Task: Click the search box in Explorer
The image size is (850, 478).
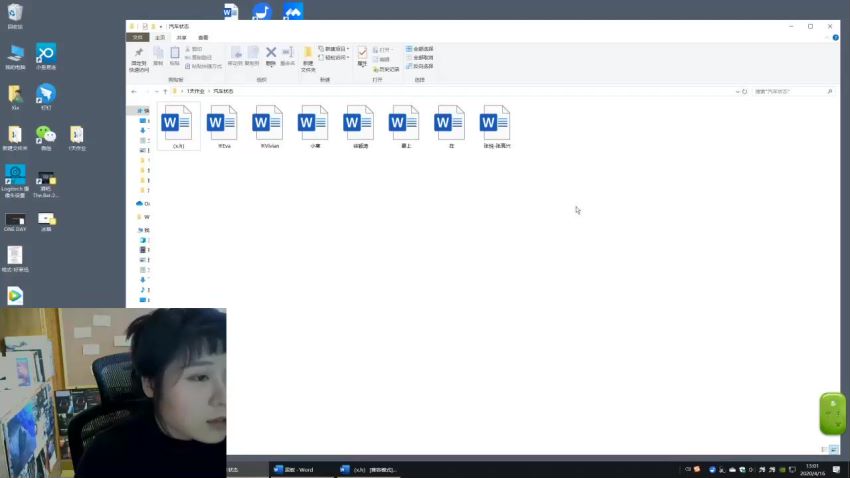Action: 793,92
